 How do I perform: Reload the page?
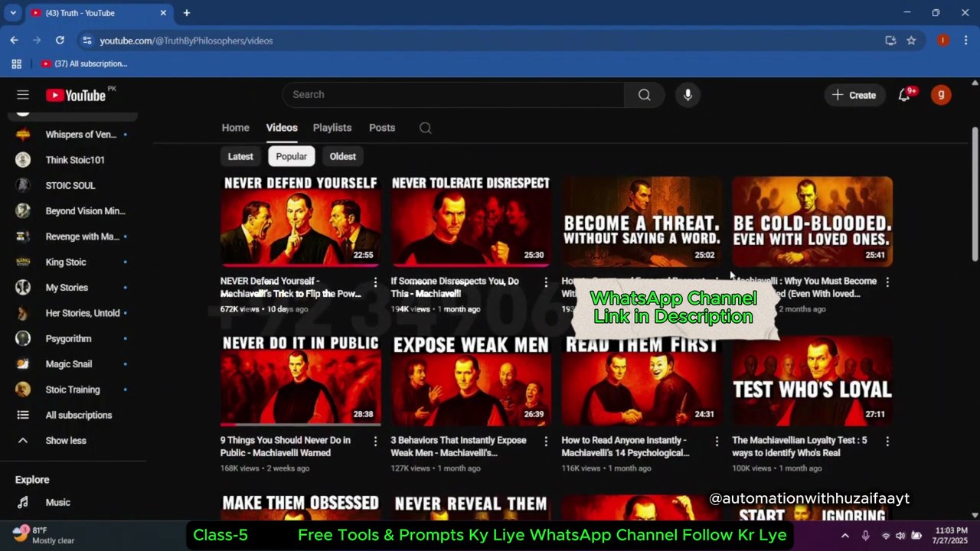60,41
